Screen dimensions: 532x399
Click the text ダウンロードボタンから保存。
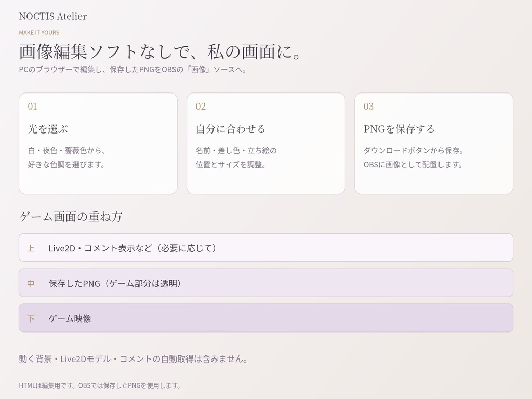click(x=414, y=150)
